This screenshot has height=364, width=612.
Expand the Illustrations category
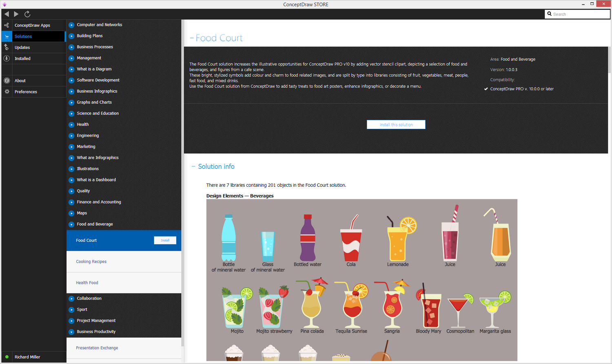point(71,169)
